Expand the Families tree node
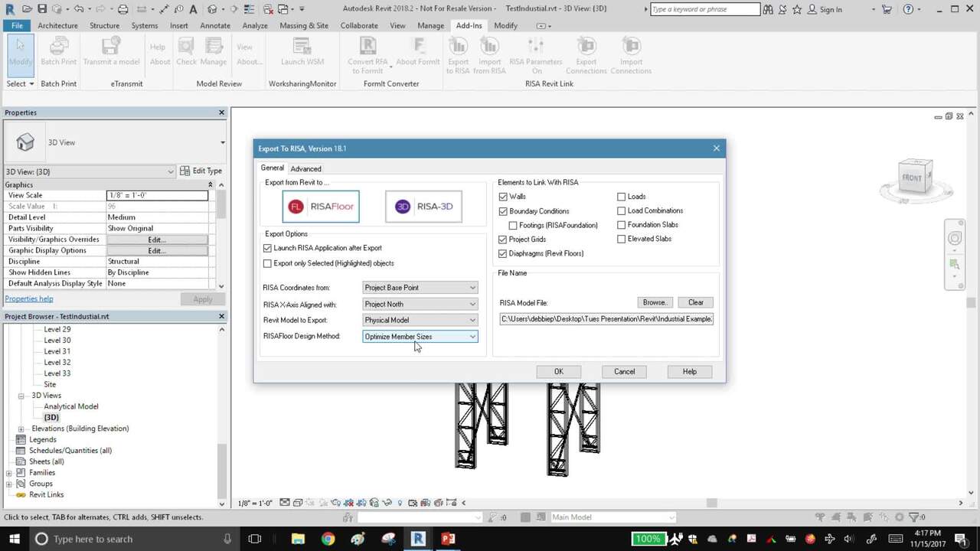Viewport: 980px width, 551px height. pyautogui.click(x=9, y=473)
